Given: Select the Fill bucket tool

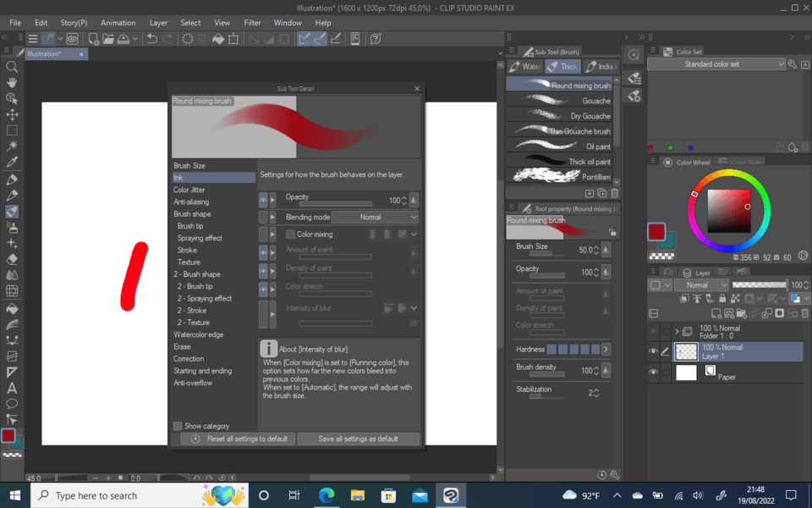Looking at the screenshot, I should pyautogui.click(x=11, y=306).
